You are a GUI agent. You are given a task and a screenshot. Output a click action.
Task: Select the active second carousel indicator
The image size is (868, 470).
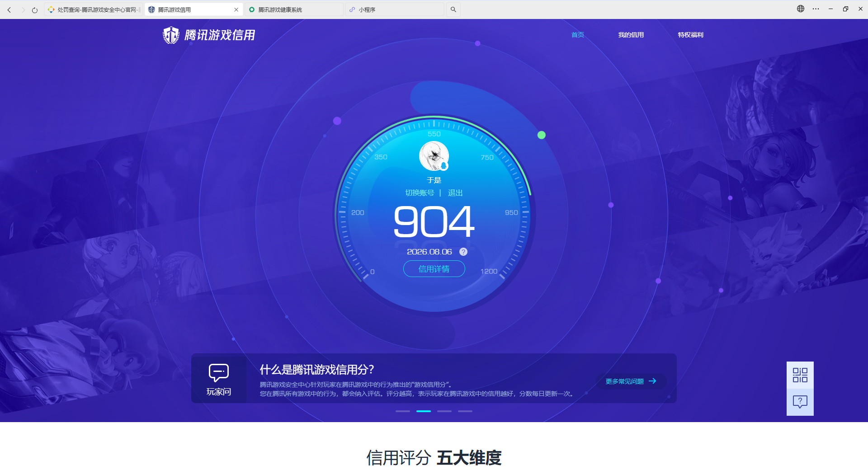click(424, 411)
